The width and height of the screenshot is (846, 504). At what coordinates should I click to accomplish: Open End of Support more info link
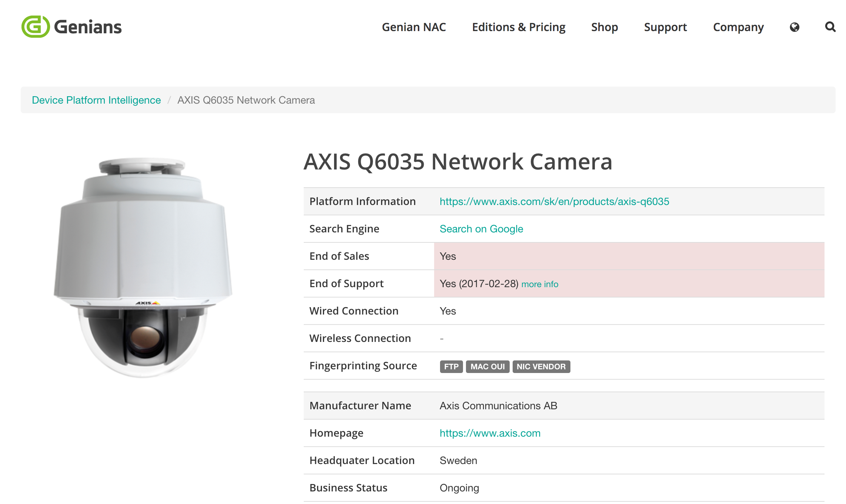[x=540, y=284]
